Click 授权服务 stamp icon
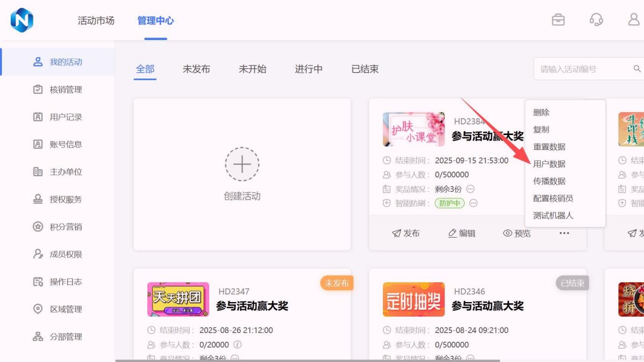The image size is (644, 362). (38, 199)
